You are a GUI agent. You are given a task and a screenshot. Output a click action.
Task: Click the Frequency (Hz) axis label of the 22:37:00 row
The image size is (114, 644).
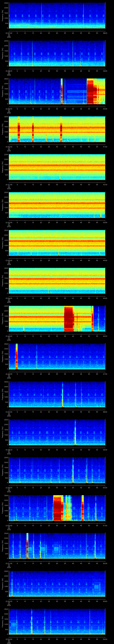tap(3, 16)
